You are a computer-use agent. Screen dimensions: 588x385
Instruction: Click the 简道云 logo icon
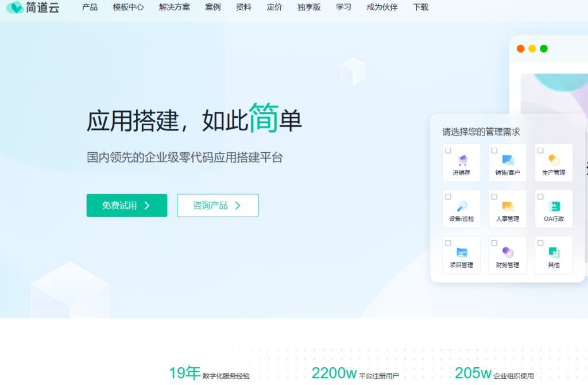(15, 7)
